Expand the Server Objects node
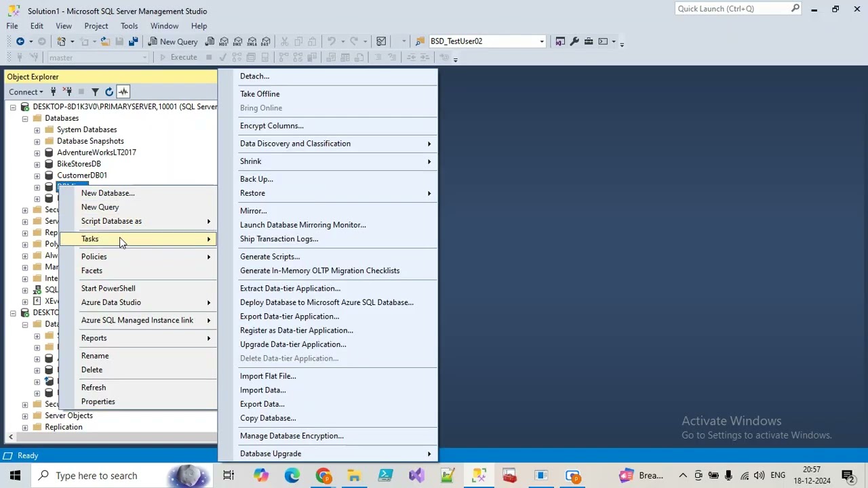Screen dimensions: 868x488 [25, 415]
